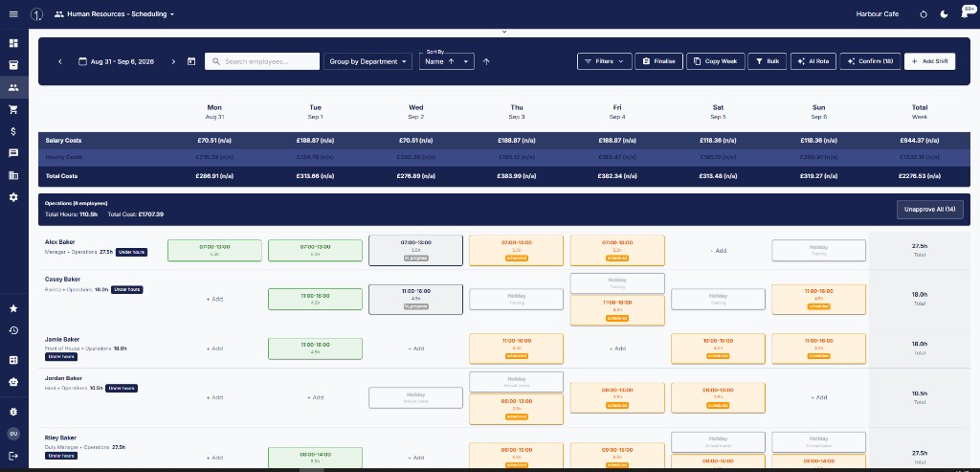
Task: Open the inventory box icon in sidebar
Action: pyautogui.click(x=13, y=65)
